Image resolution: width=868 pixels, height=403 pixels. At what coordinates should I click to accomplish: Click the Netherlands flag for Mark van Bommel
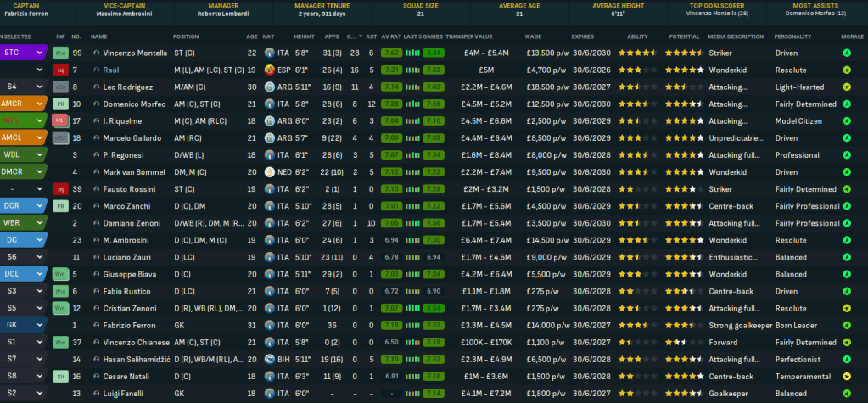[269, 172]
